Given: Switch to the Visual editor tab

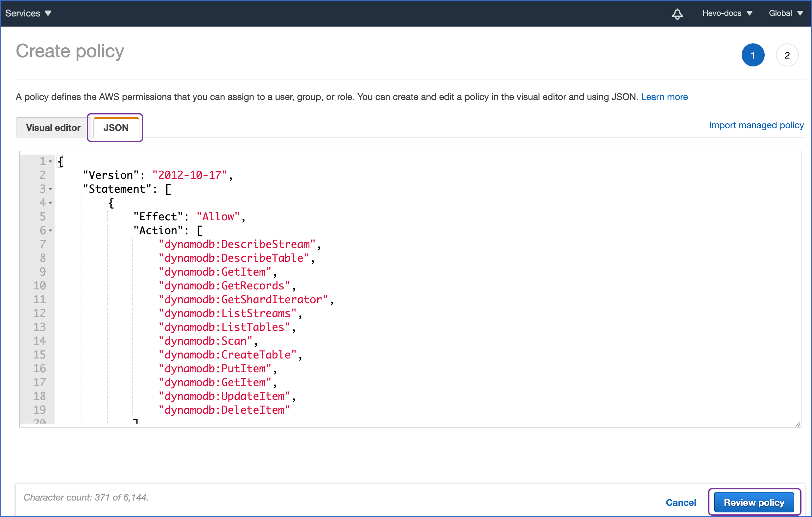Looking at the screenshot, I should click(x=53, y=128).
